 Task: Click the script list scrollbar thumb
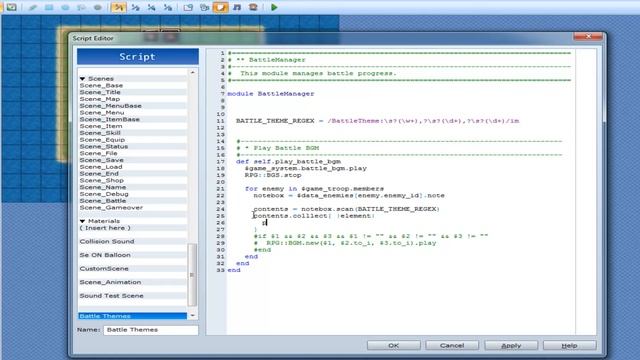click(192, 274)
